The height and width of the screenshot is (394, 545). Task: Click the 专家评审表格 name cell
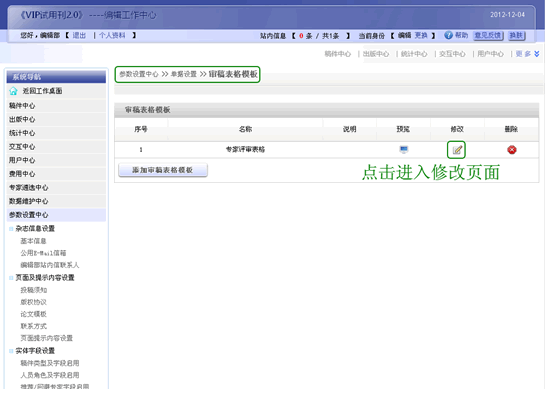(x=245, y=149)
